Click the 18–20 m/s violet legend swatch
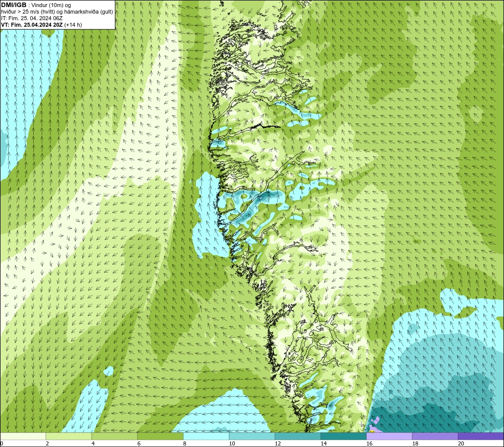This screenshot has width=504, height=447. [435, 436]
